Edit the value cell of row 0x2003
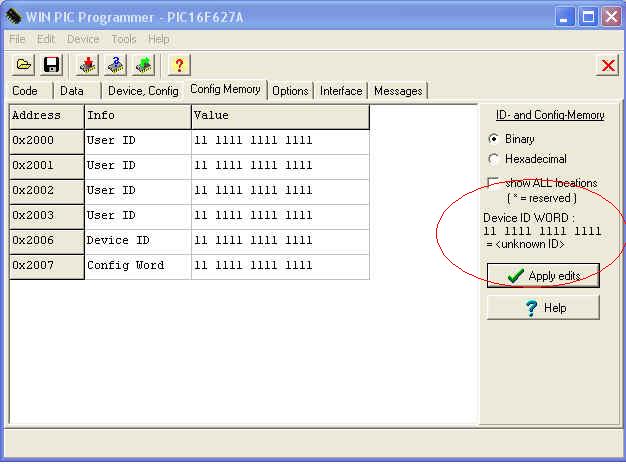This screenshot has height=464, width=626. (280, 216)
